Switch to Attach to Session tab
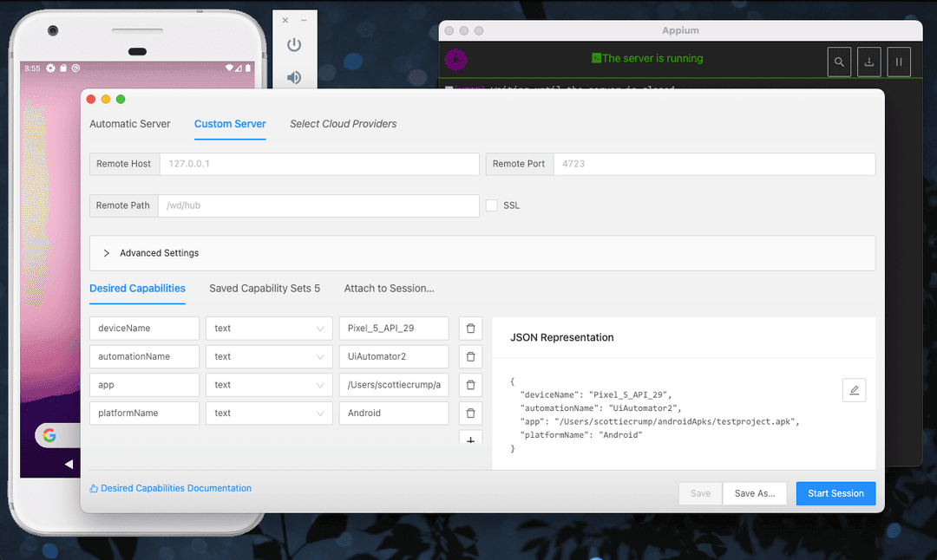The image size is (937, 560). (x=389, y=289)
